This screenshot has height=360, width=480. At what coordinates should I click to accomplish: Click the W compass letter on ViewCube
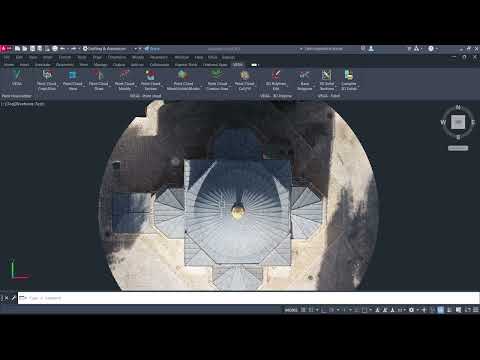pos(443,122)
